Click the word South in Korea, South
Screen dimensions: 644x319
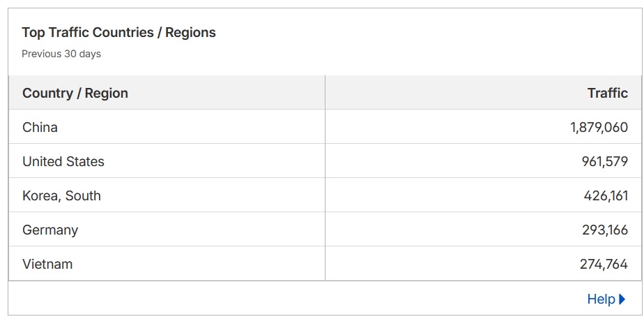[x=83, y=195]
